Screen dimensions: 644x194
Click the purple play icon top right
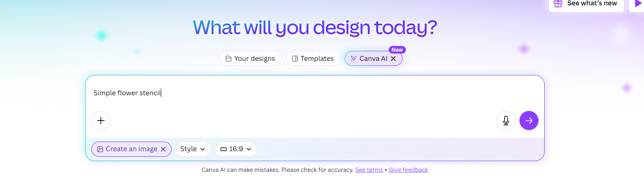(x=638, y=3)
